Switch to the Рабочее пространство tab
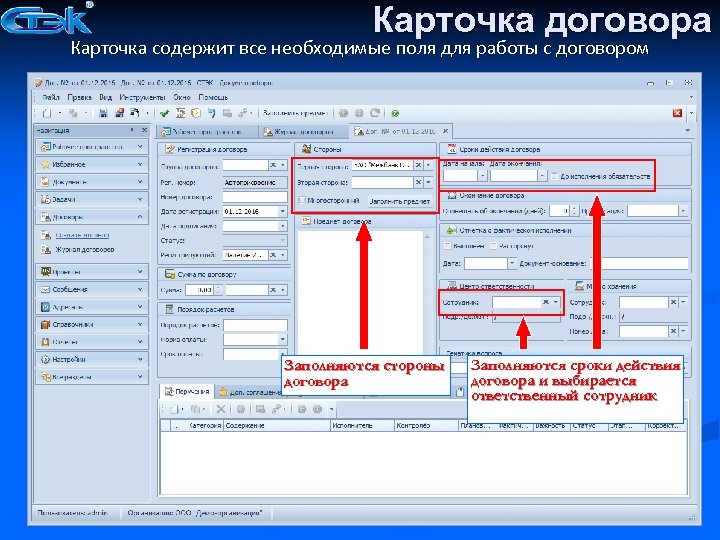Screen dimensions: 720x540 207,132
